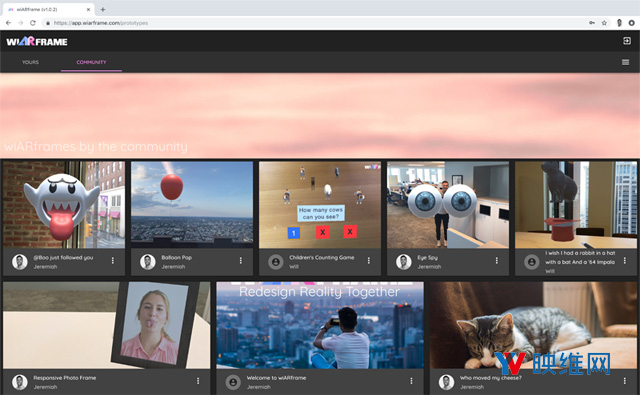
Task: Click the password key icon in the address bar
Action: pyautogui.click(x=591, y=23)
